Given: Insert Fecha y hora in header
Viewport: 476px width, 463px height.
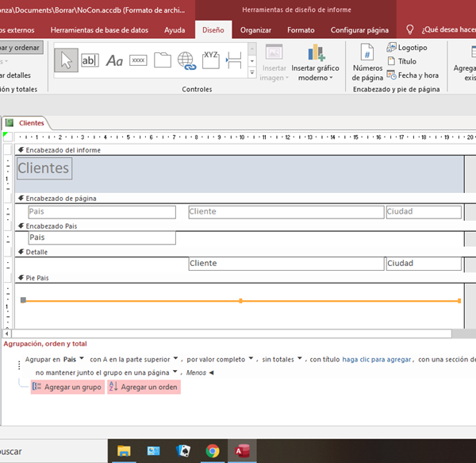Looking at the screenshot, I should pyautogui.click(x=413, y=75).
